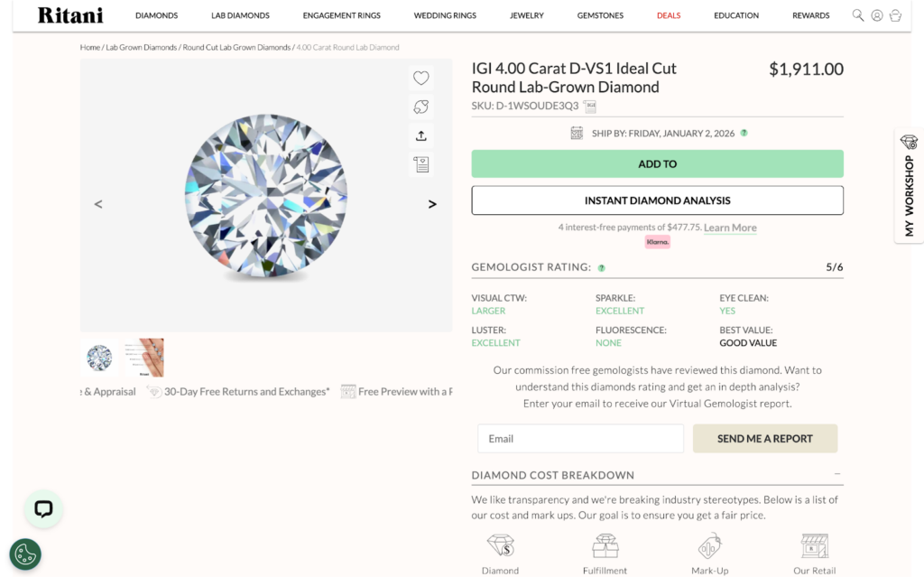Open the user account icon
This screenshot has height=577, width=924.
coord(877,15)
